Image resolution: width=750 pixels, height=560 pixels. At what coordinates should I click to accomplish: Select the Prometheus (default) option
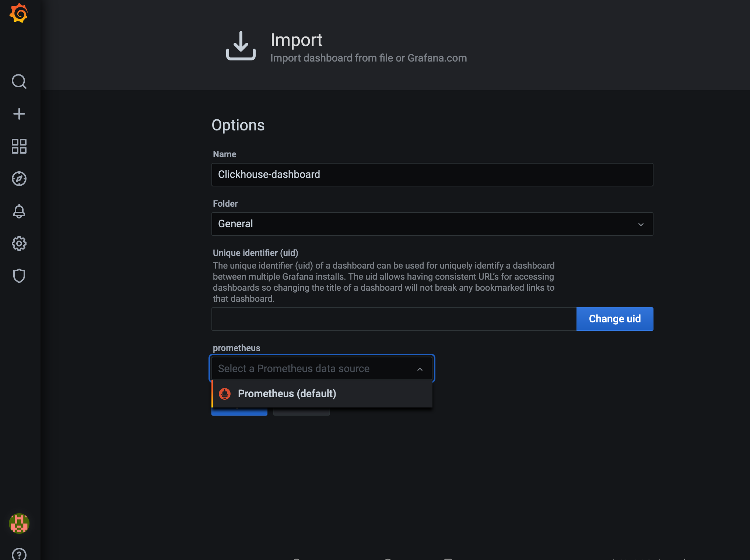(x=287, y=393)
